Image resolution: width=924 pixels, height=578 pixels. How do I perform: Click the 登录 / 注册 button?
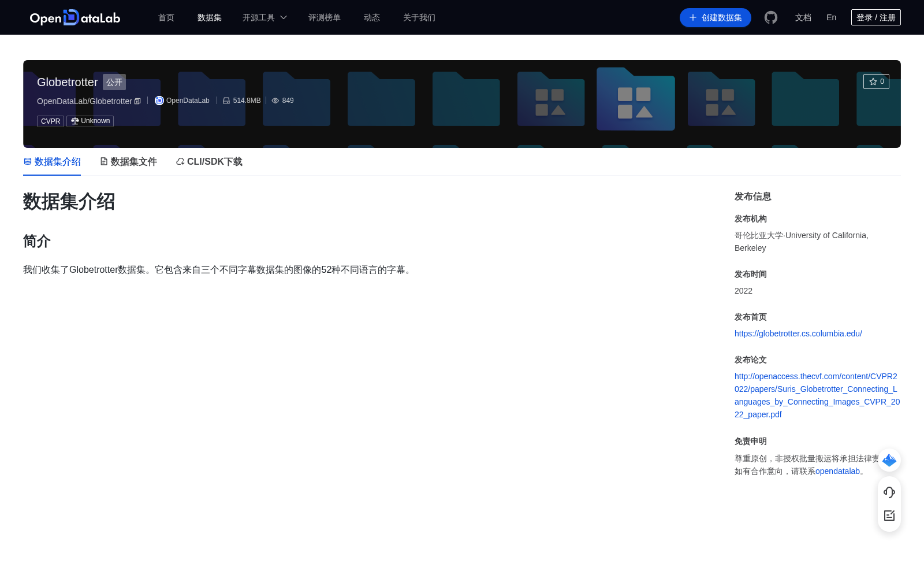tap(876, 17)
